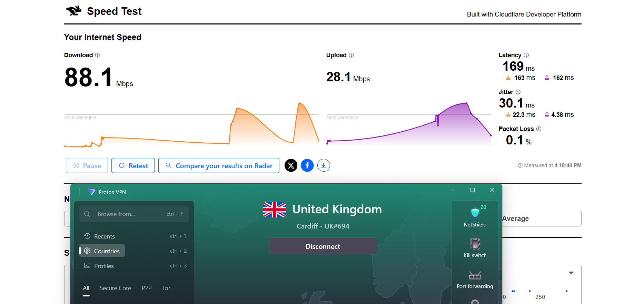Open the Packet Loss info icon

click(x=539, y=129)
